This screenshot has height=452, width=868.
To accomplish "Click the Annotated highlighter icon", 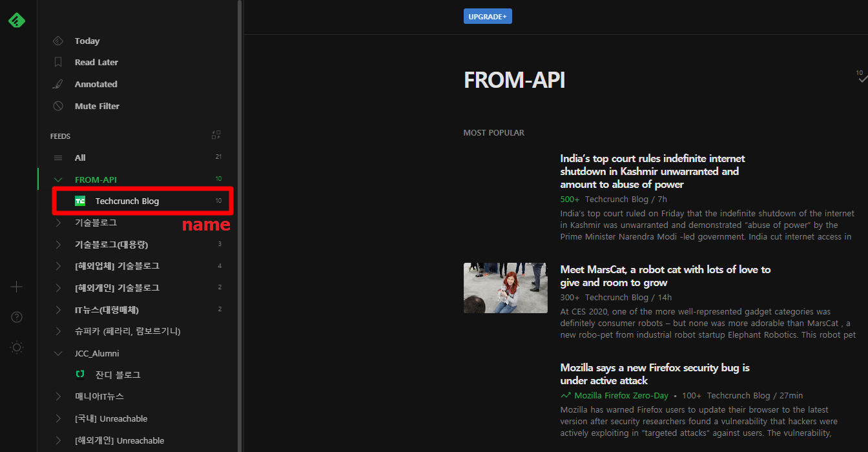I will 58,84.
